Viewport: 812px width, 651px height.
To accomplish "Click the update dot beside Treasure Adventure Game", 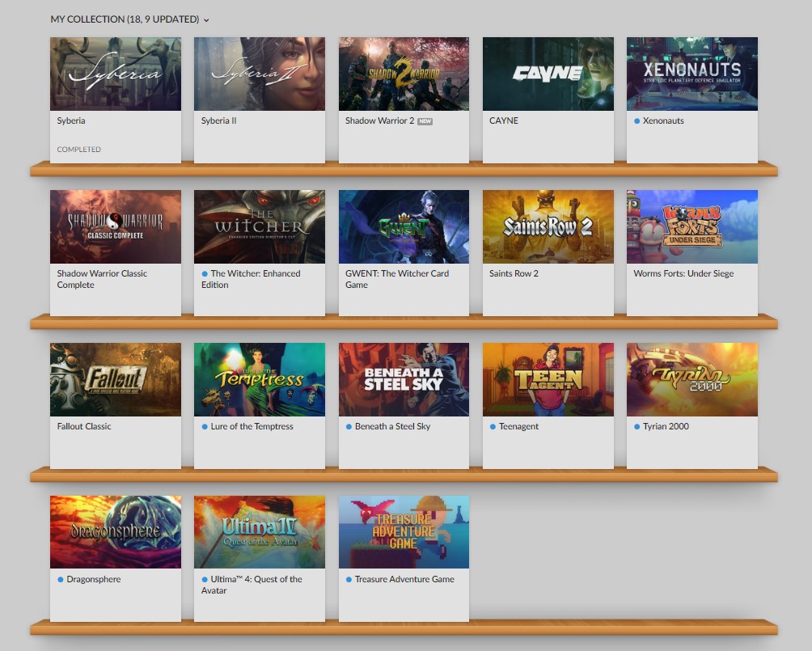I will click(x=349, y=580).
